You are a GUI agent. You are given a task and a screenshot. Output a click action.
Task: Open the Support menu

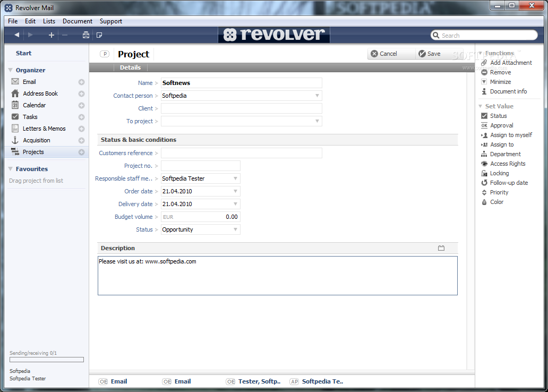pyautogui.click(x=111, y=21)
